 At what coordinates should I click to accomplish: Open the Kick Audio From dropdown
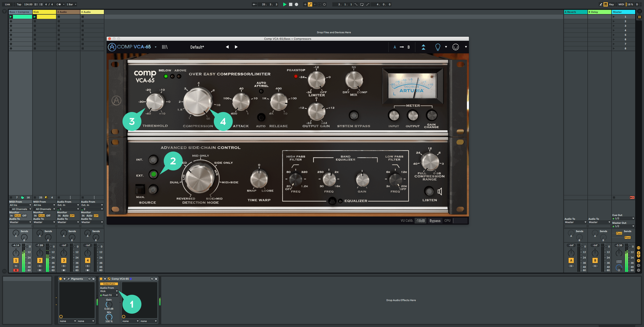109,291
